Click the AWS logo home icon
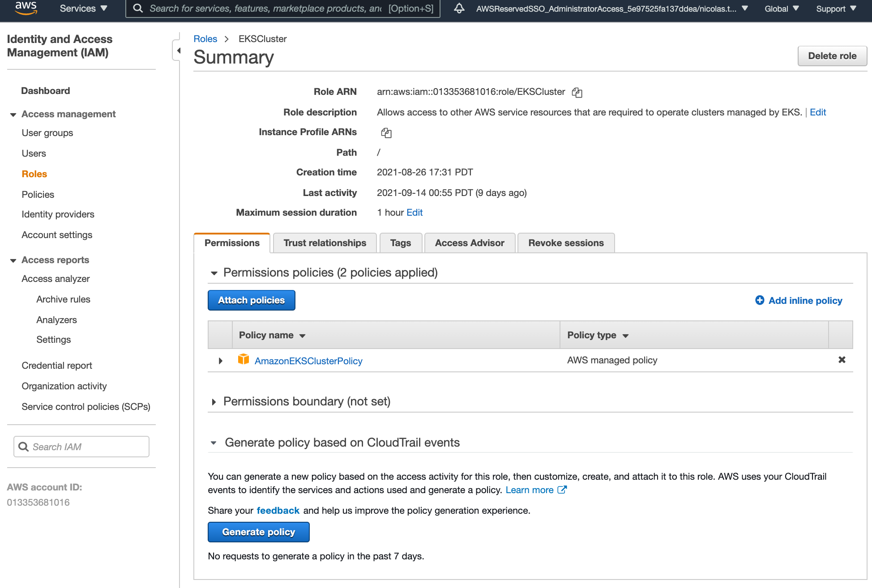 tap(26, 8)
